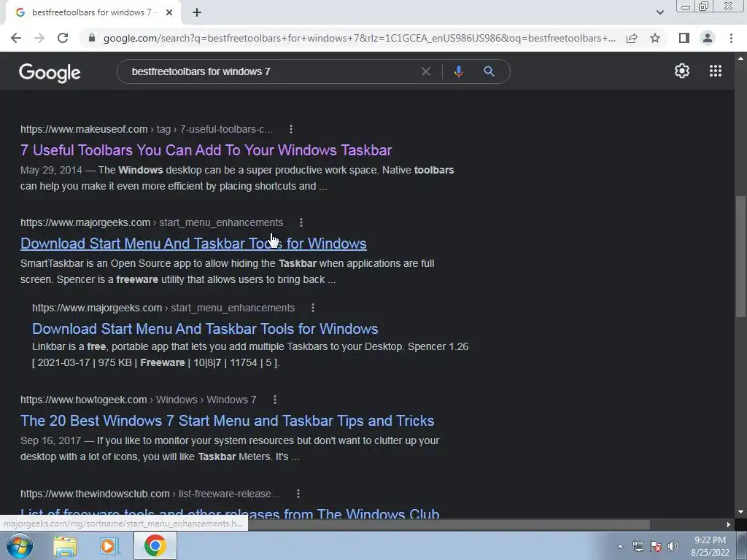Click the browser forward arrow
Screen dimensions: 747x560
tap(39, 38)
